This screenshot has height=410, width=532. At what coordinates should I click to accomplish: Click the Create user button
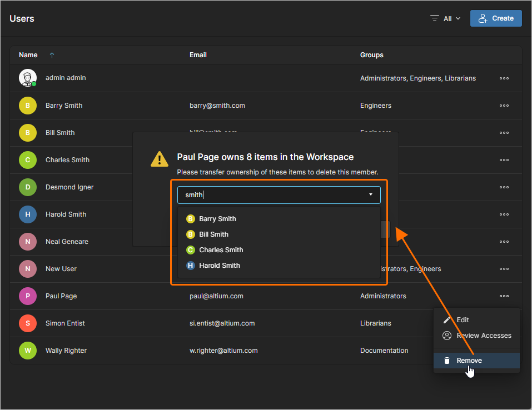pyautogui.click(x=496, y=18)
